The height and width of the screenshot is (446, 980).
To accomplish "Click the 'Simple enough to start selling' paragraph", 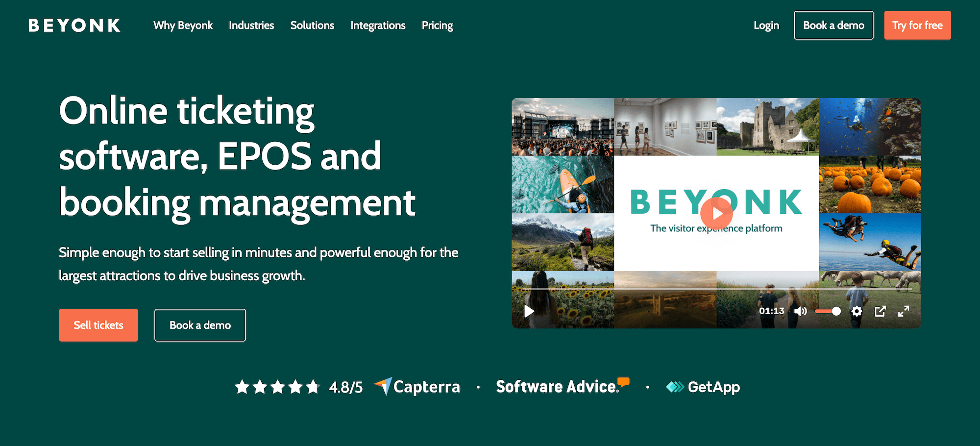I will pos(258,264).
